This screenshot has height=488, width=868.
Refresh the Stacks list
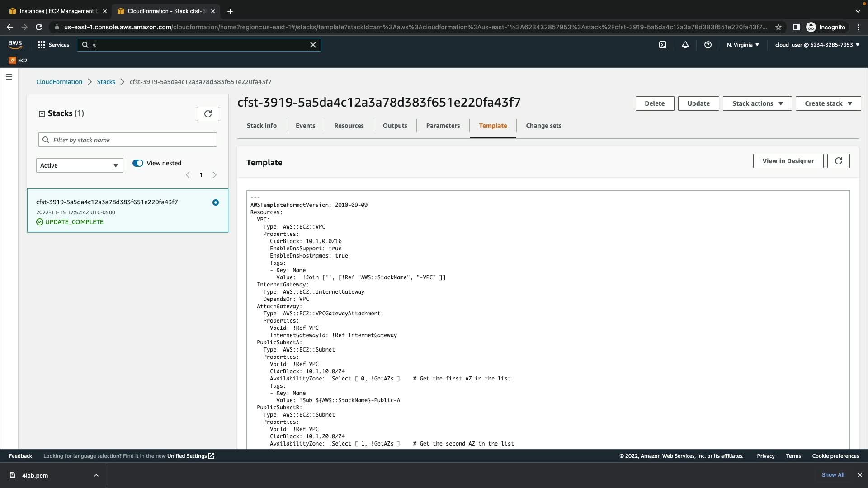tap(208, 114)
